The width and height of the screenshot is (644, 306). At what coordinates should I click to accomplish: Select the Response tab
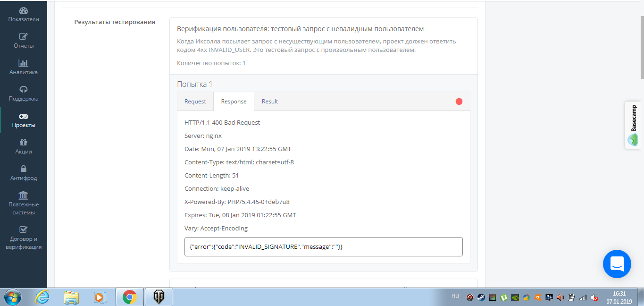[234, 102]
